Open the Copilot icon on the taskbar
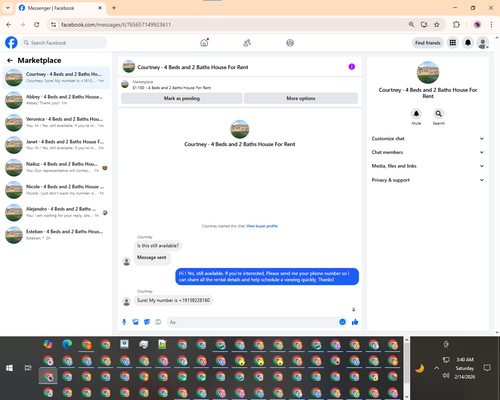The width and height of the screenshot is (500, 400). pos(48,344)
